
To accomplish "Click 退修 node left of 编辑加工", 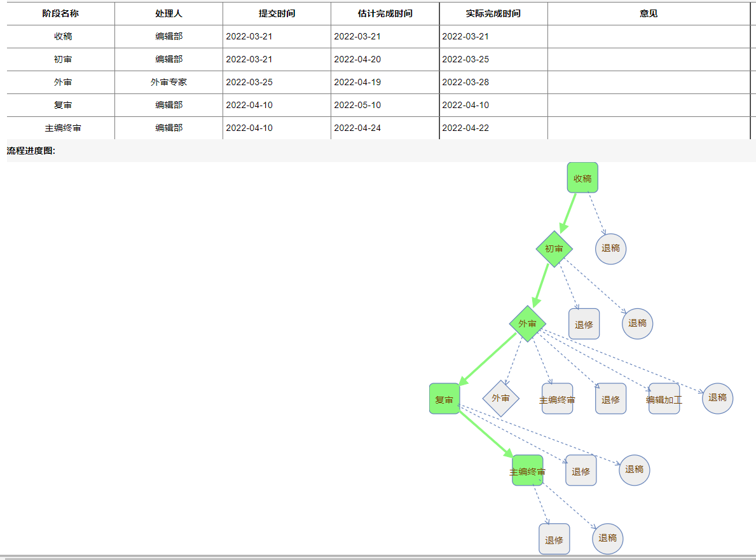I will pos(610,399).
